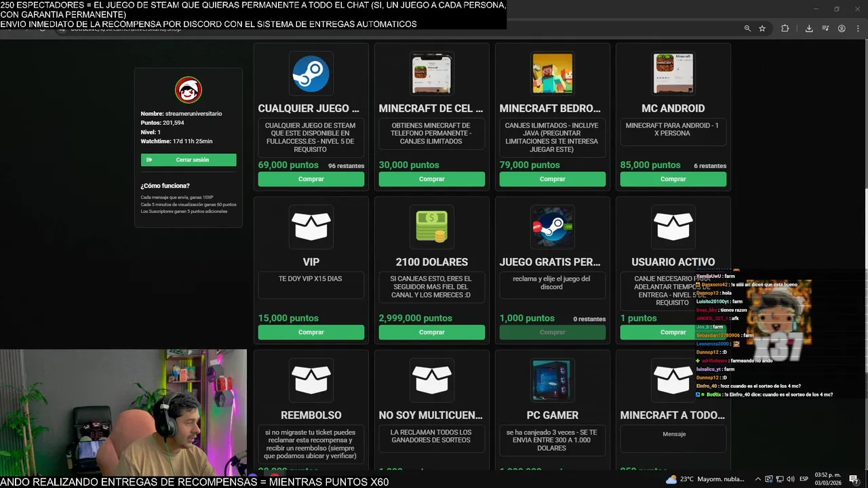Screen dimensions: 868x488
Task: Click the ESP keyboard language indicator
Action: pyautogui.click(x=804, y=479)
